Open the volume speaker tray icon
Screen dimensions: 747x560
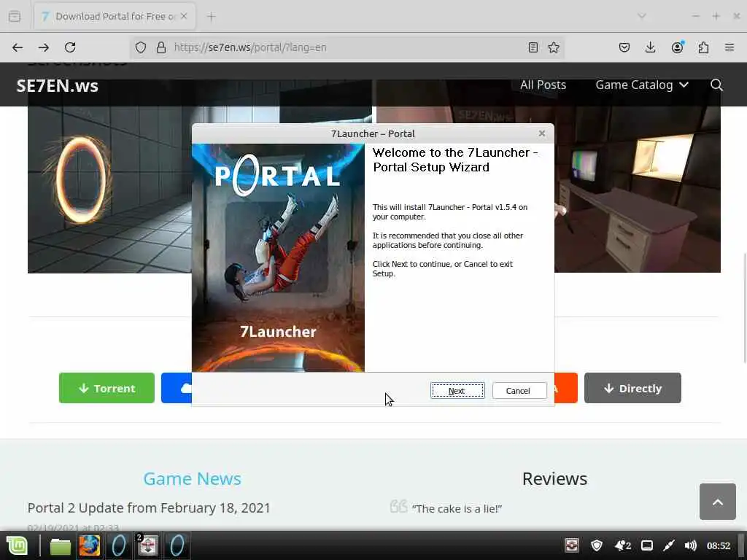(690, 545)
